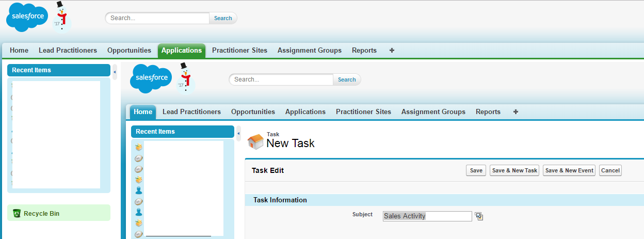Click the Search button in the outer header
The image size is (644, 239).
pyautogui.click(x=223, y=18)
